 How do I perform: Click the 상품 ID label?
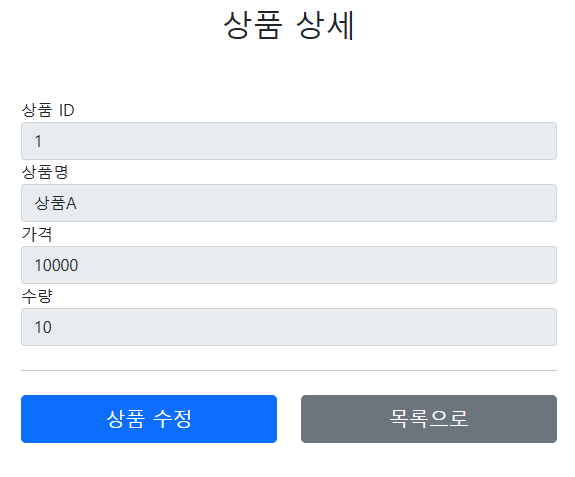[48, 110]
